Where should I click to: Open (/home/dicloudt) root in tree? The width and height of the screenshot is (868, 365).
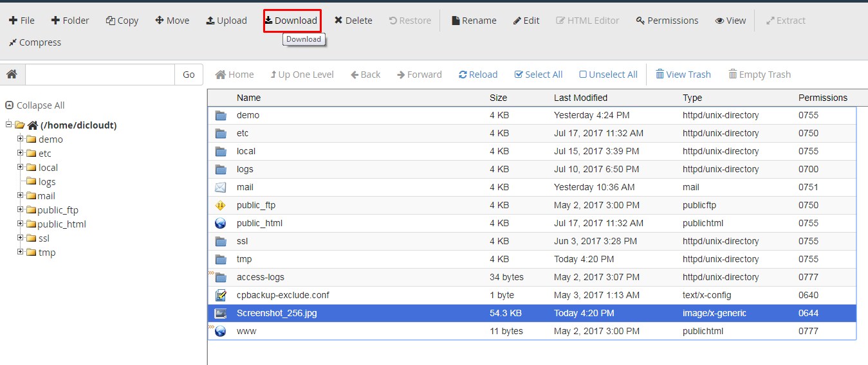[x=78, y=125]
